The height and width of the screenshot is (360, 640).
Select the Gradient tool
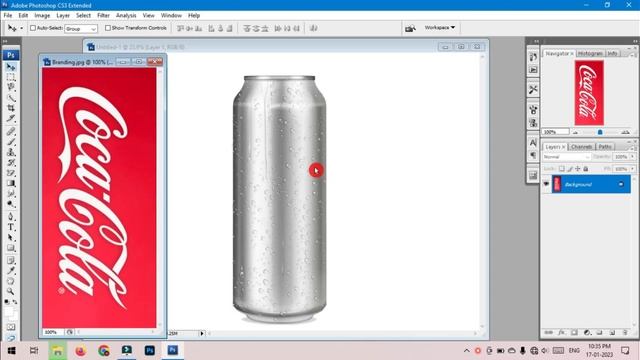pyautogui.click(x=11, y=183)
